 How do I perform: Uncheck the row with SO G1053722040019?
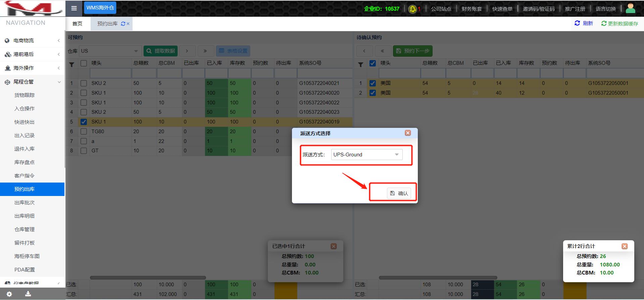pos(84,122)
